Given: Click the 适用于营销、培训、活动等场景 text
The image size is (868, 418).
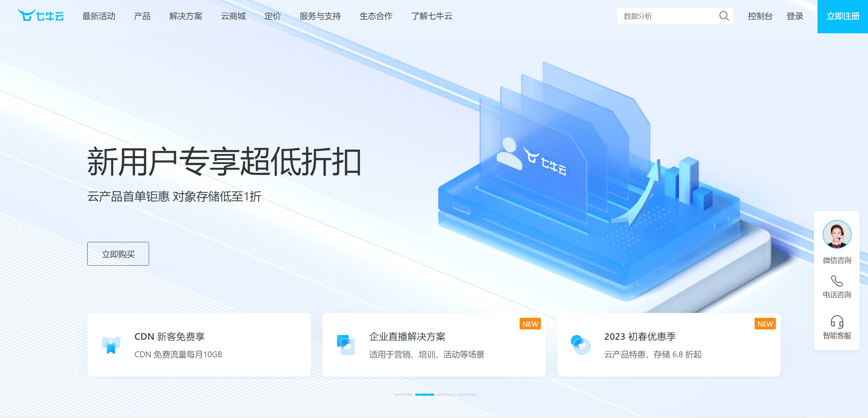Looking at the screenshot, I should click(427, 355).
